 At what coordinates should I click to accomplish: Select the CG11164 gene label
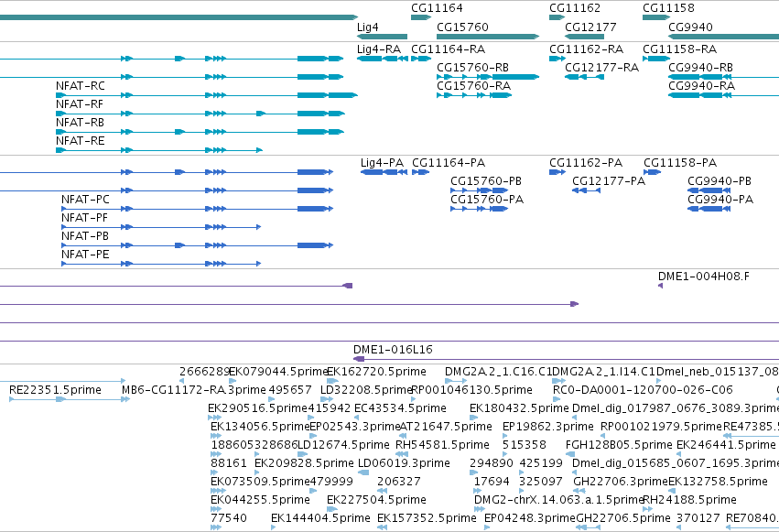[x=437, y=8]
